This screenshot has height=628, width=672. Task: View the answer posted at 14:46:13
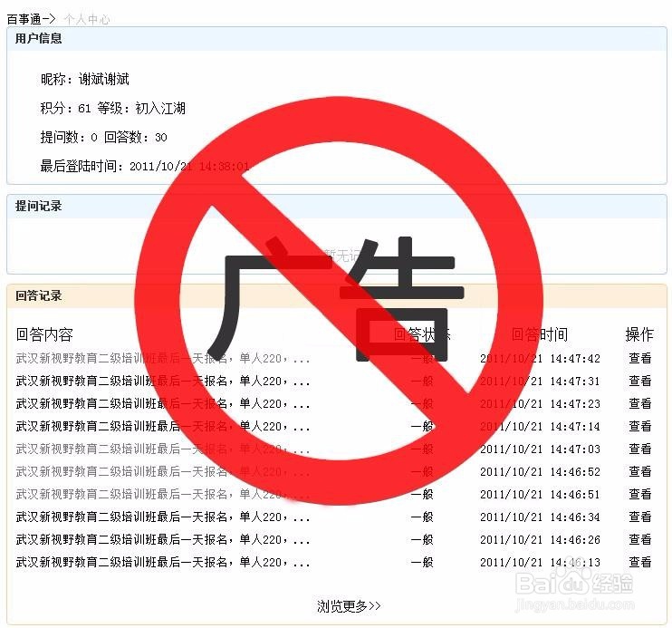(640, 563)
